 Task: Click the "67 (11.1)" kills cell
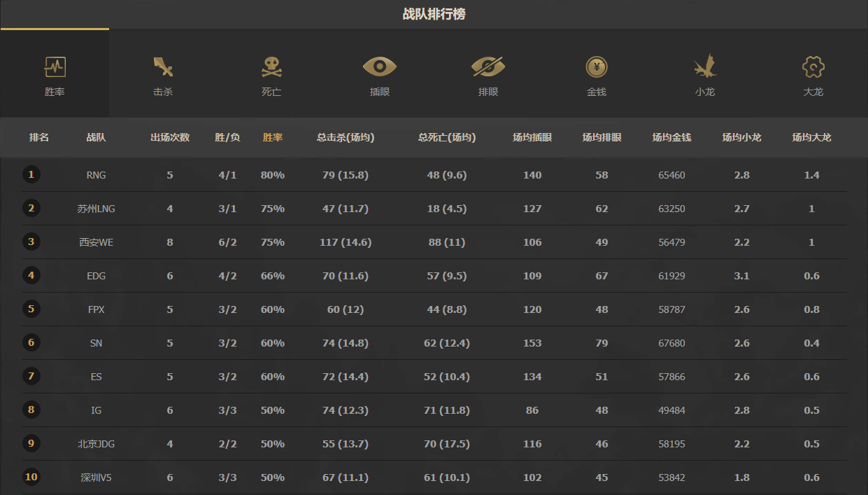pyautogui.click(x=346, y=477)
